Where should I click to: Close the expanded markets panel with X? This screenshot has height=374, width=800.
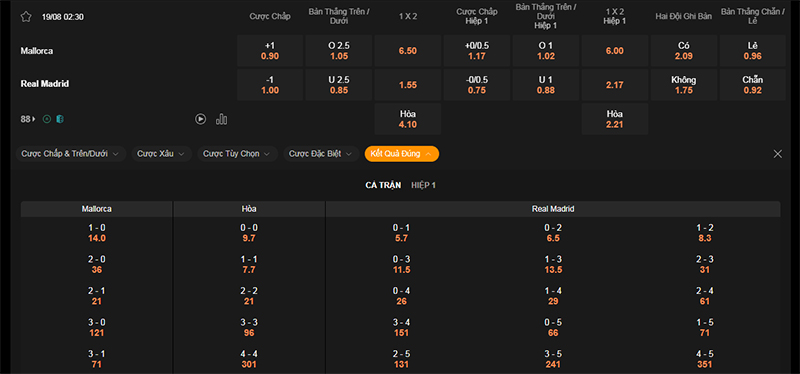click(778, 154)
